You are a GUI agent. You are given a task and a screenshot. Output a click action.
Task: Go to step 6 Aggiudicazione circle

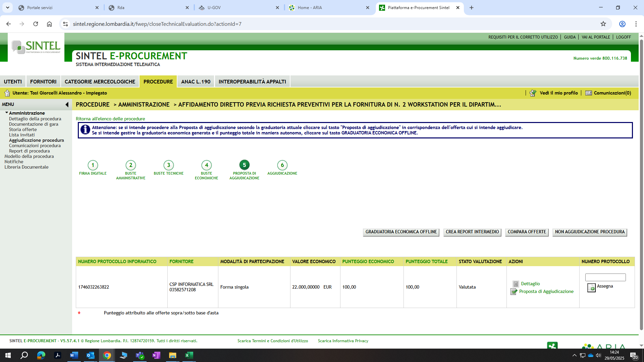(x=282, y=165)
